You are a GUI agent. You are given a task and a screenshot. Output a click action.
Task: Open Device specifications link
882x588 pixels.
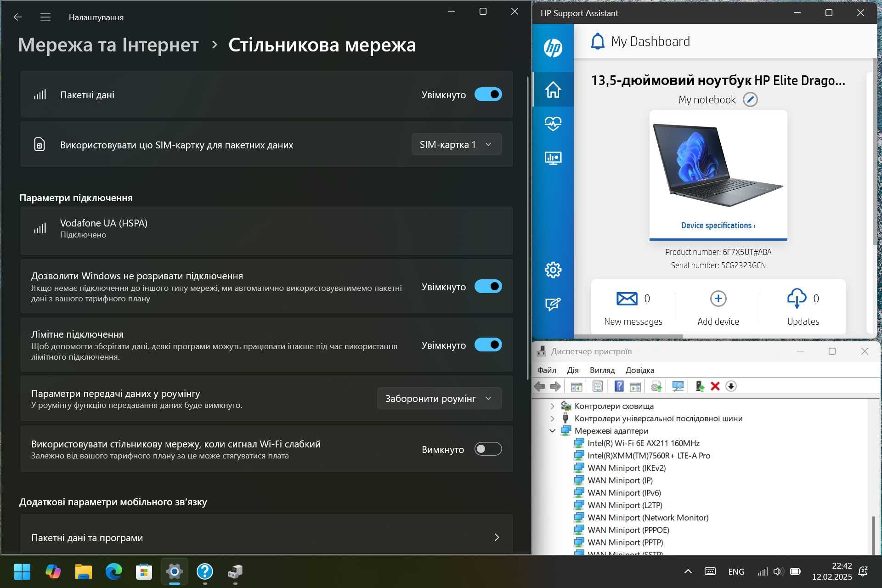tap(718, 226)
